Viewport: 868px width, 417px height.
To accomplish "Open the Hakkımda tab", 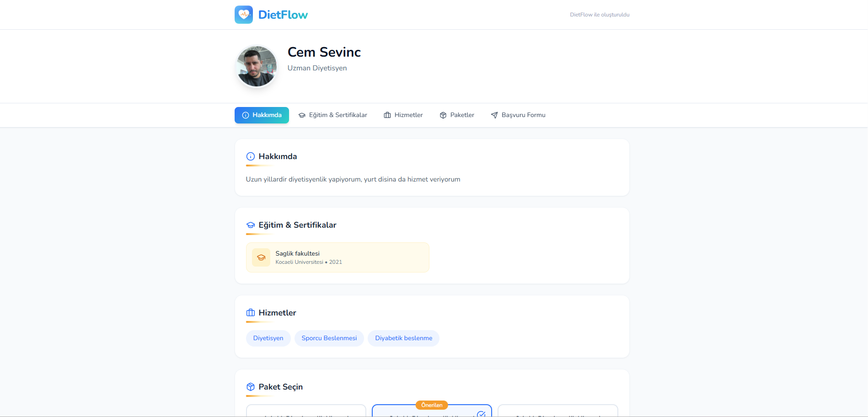I will [262, 115].
